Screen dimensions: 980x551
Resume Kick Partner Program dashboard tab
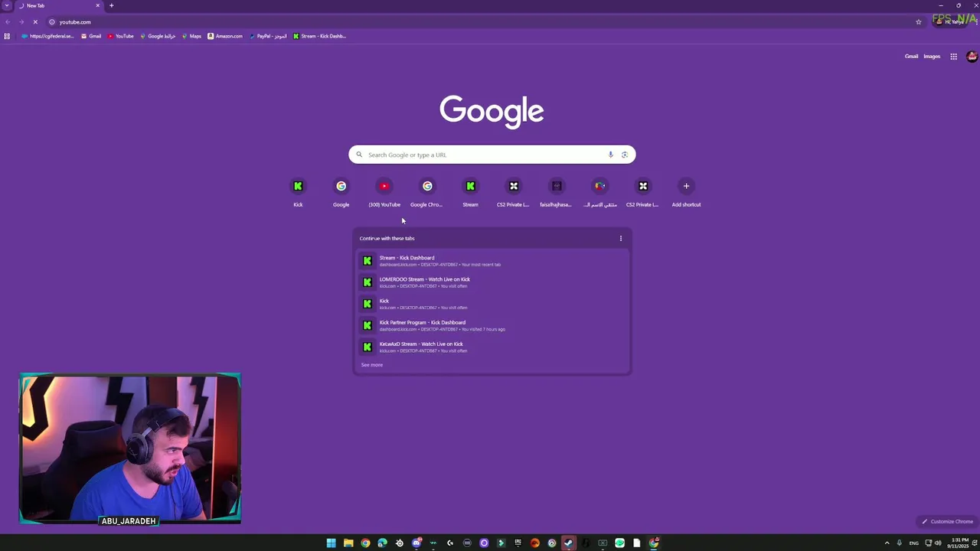(x=492, y=325)
